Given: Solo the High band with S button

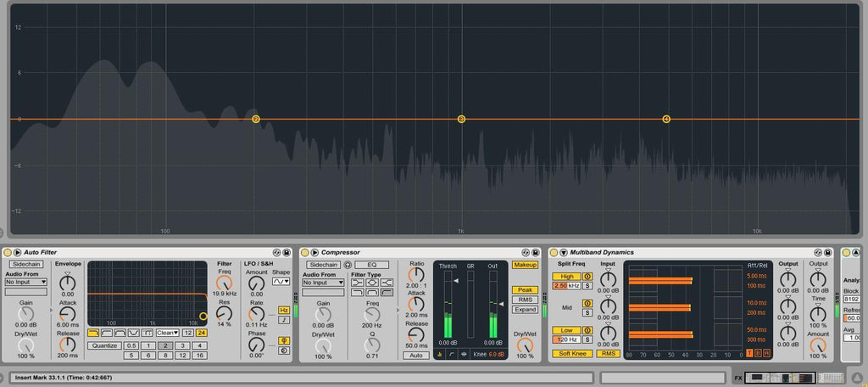Looking at the screenshot, I should pos(587,287).
